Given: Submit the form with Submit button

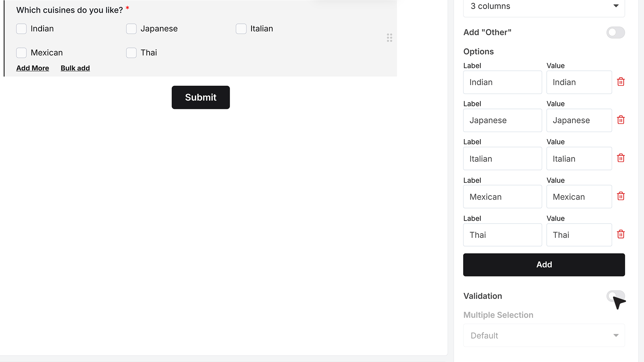Looking at the screenshot, I should coord(201,97).
